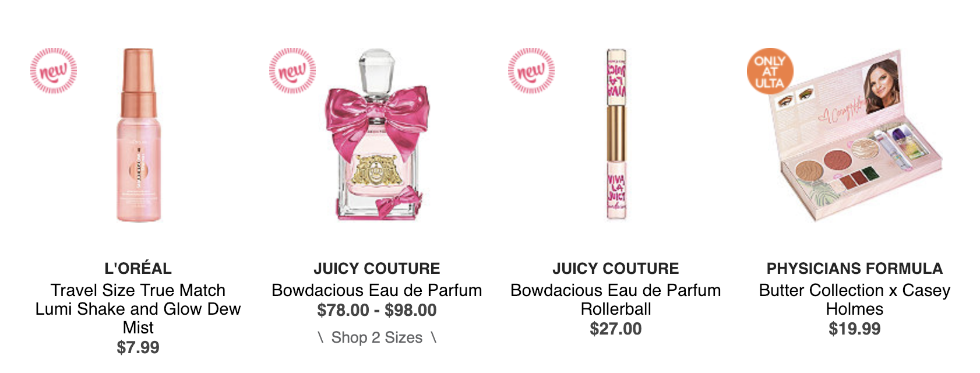Open Bowdacious Eau de Parfum Rollerball title
The image size is (980, 373).
coord(616,300)
